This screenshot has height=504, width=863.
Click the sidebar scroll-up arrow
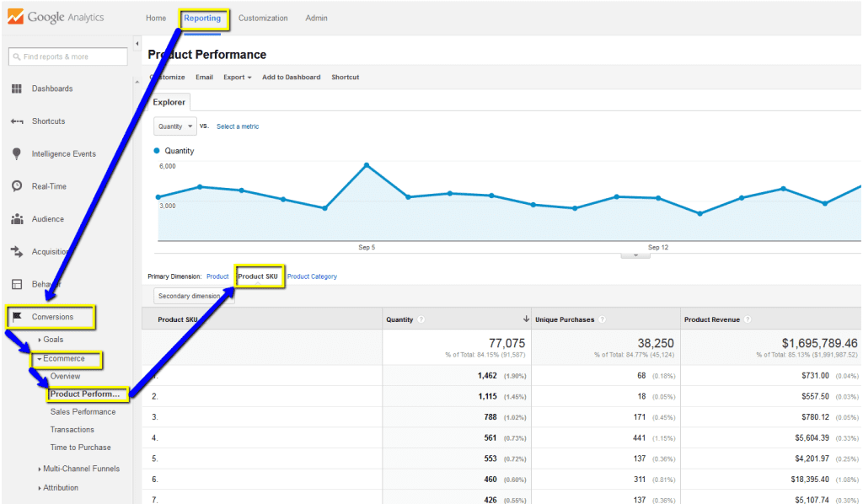[x=137, y=82]
